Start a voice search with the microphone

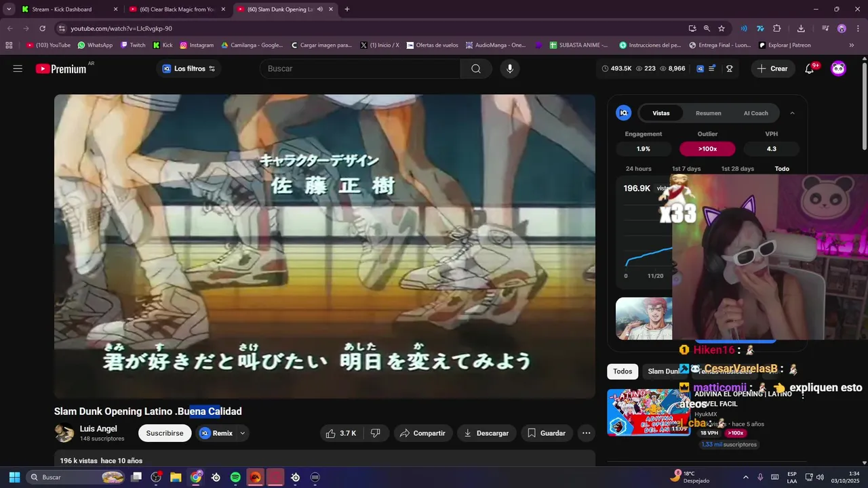point(510,68)
